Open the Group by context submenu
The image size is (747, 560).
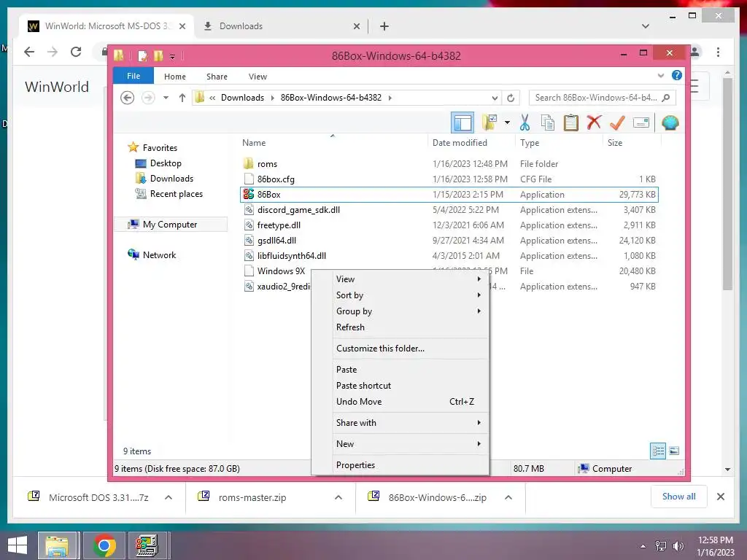(x=409, y=311)
